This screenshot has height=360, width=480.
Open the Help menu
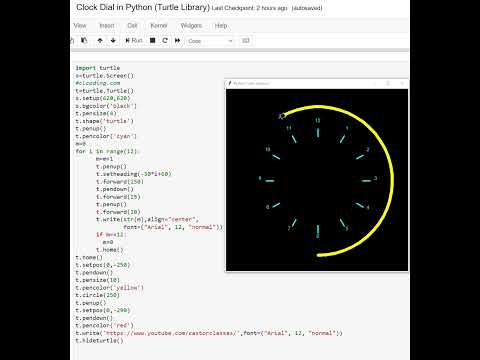click(x=221, y=26)
